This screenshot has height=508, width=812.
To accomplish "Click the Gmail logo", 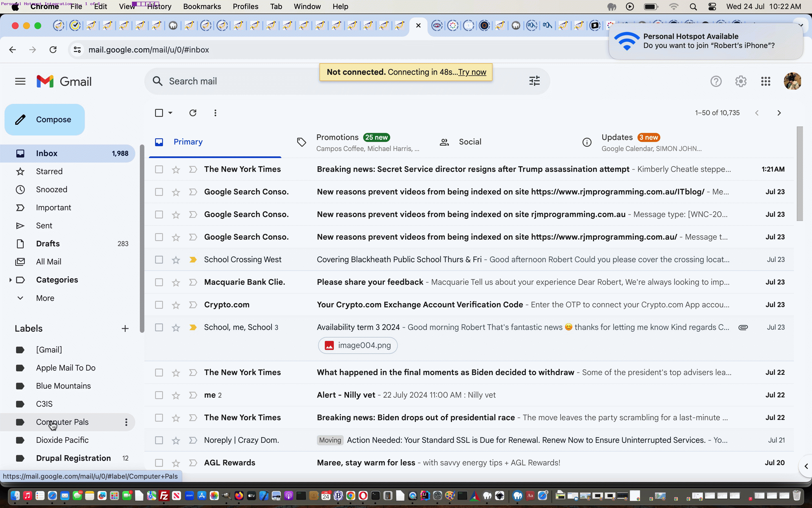I will coord(64,81).
